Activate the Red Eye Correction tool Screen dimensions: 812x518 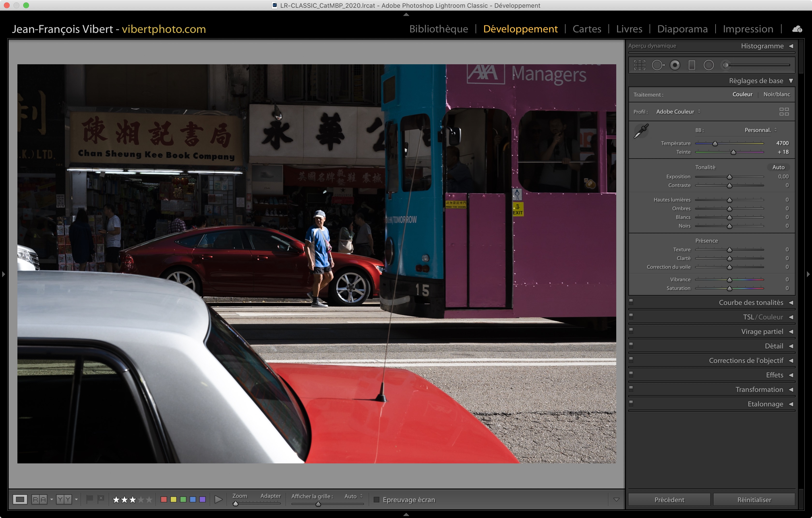click(675, 65)
